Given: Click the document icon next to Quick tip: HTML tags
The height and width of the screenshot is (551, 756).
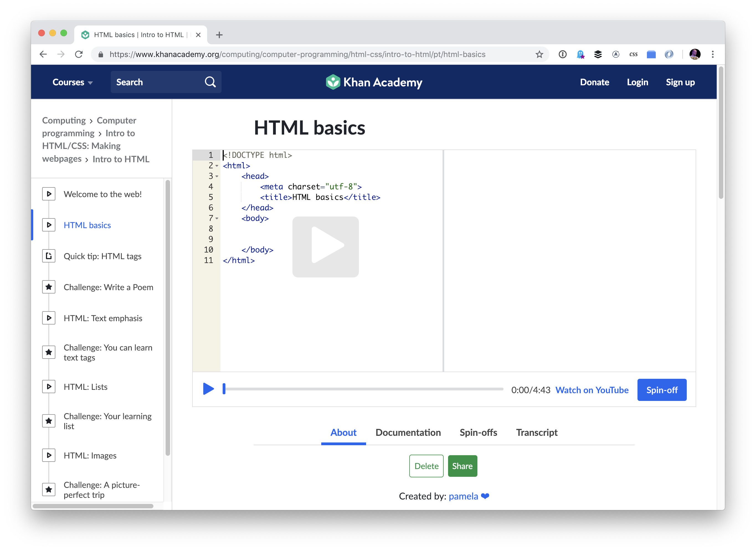Looking at the screenshot, I should [49, 256].
